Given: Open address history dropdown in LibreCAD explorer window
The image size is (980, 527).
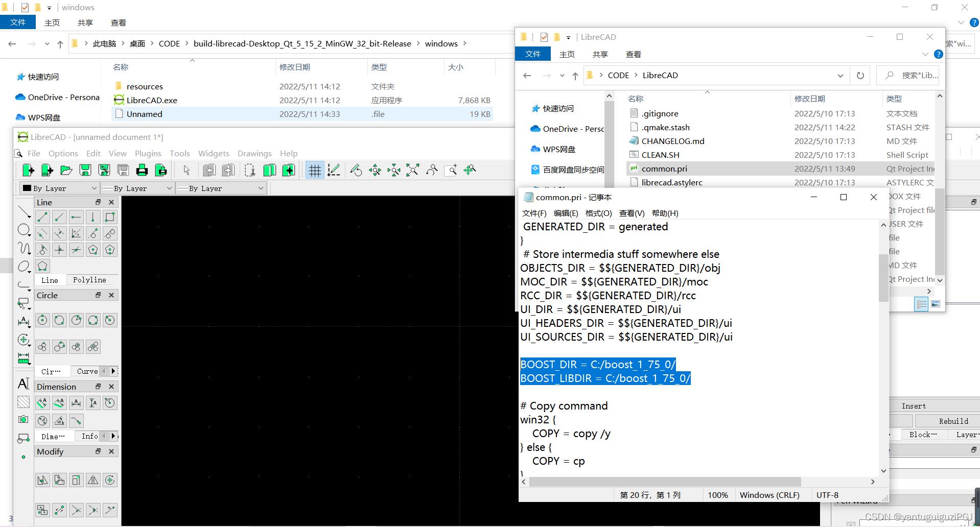Looking at the screenshot, I should [x=840, y=76].
